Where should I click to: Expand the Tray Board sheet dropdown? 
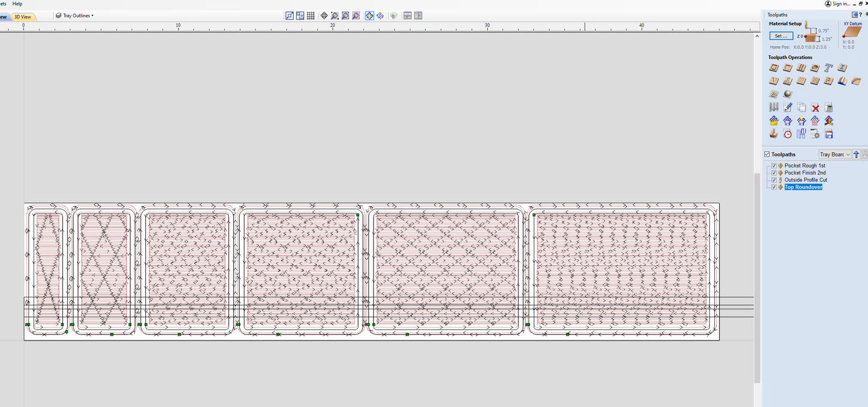point(835,154)
